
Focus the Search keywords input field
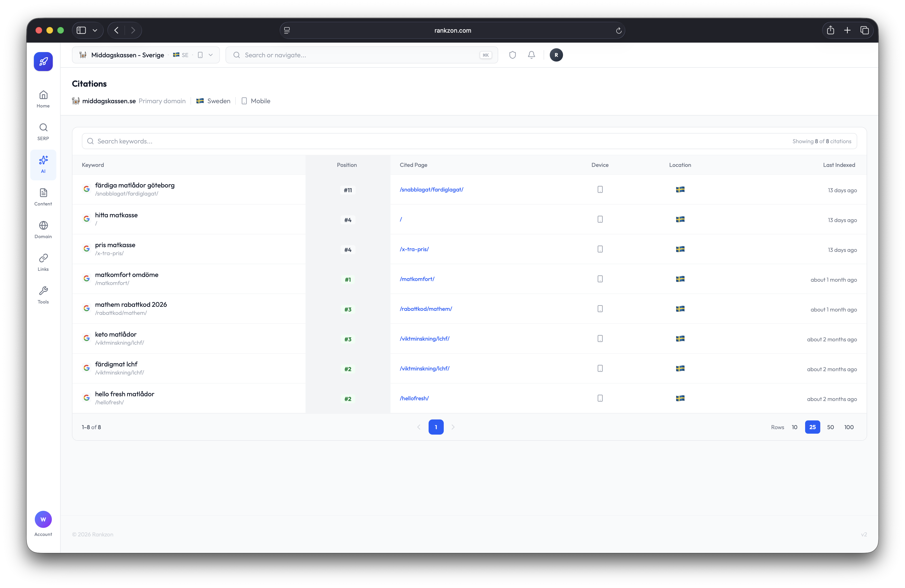[x=469, y=141]
